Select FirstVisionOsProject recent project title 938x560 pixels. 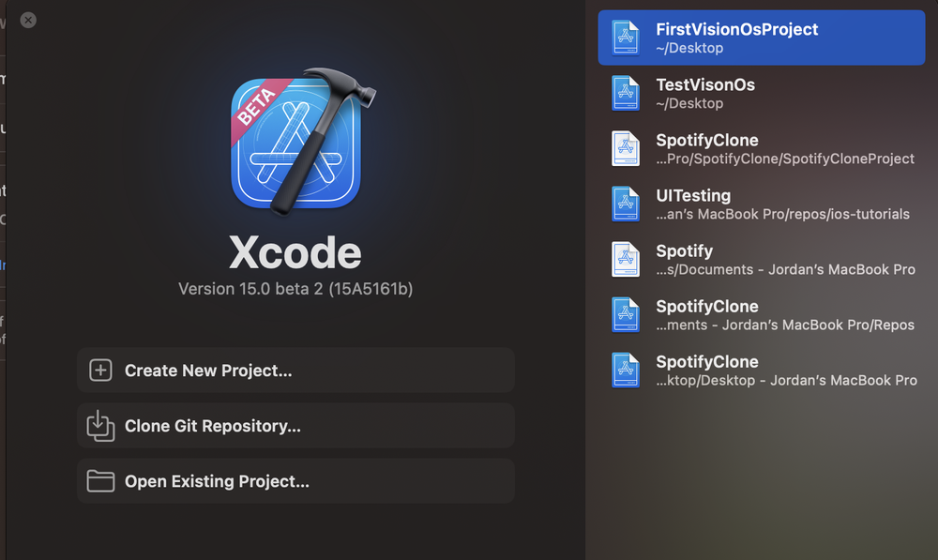pyautogui.click(x=737, y=29)
